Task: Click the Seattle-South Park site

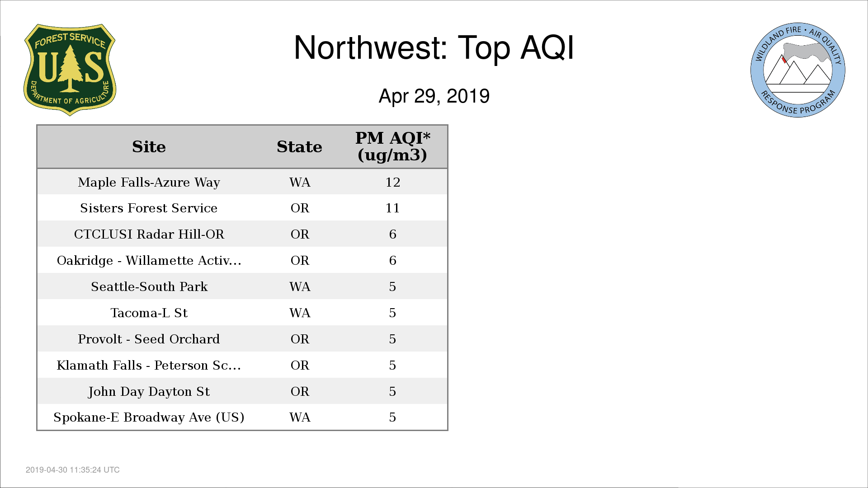Action: [x=149, y=287]
